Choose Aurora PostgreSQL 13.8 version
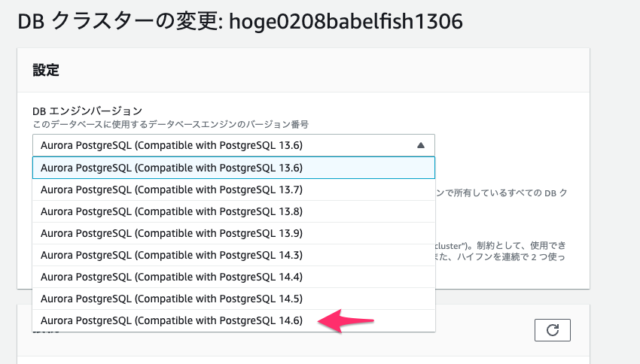The image size is (640, 364). coord(233,211)
